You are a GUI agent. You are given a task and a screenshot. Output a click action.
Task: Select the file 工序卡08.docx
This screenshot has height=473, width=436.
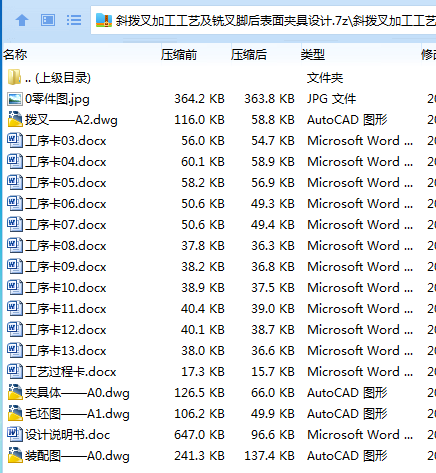[66, 246]
